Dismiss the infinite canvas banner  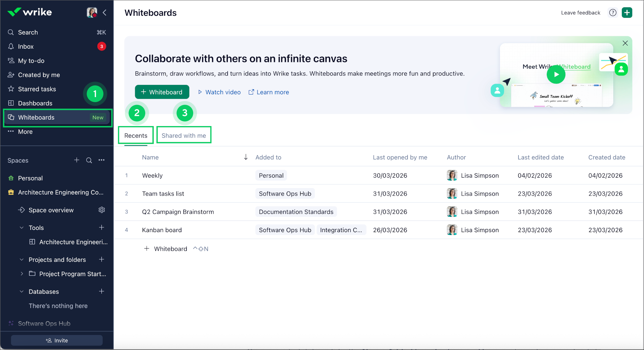point(625,43)
